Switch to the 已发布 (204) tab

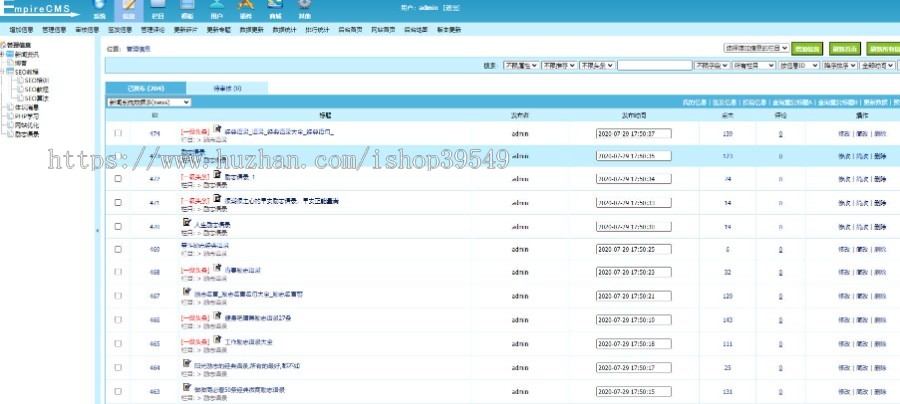tap(146, 88)
